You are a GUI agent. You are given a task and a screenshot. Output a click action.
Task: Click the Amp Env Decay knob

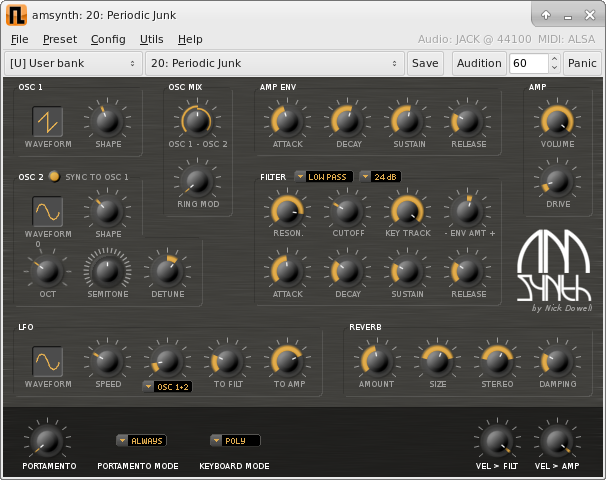tap(347, 121)
